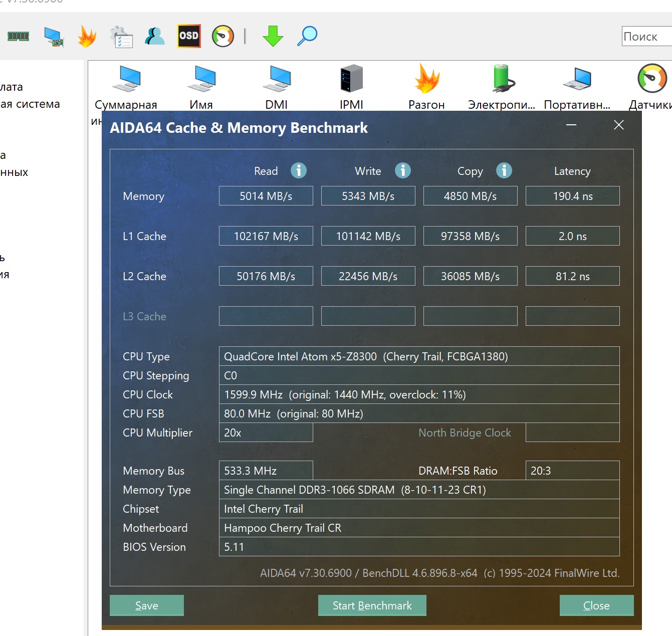The height and width of the screenshot is (636, 672).
Task: Open the memory module toolbar icon
Action: point(18,36)
